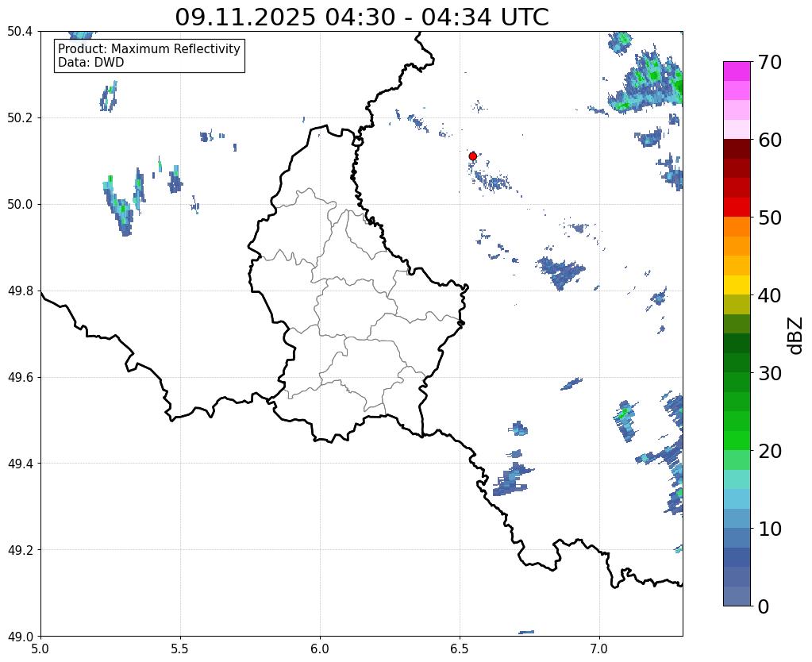
Task: Click the longitude axis label '7.0'
Action: click(x=599, y=649)
